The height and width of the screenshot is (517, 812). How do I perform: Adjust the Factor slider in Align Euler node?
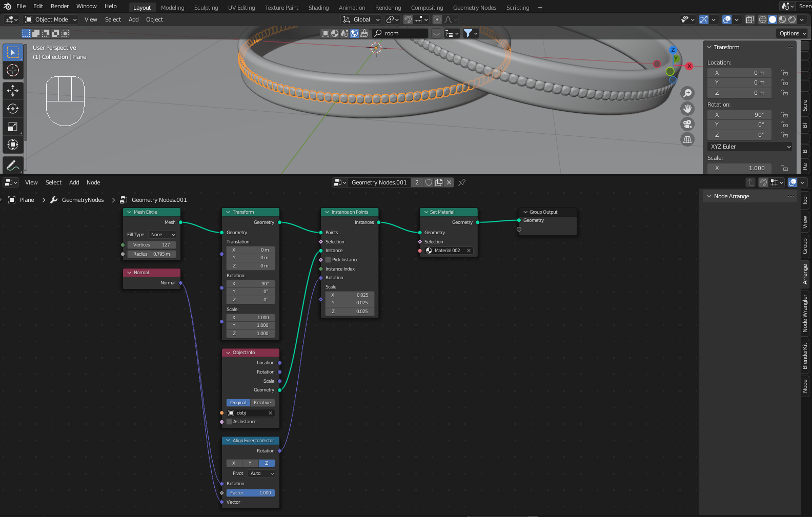click(251, 493)
